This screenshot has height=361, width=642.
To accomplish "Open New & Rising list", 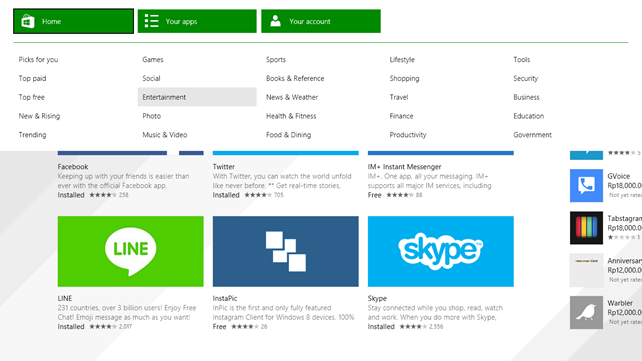I will (x=39, y=116).
